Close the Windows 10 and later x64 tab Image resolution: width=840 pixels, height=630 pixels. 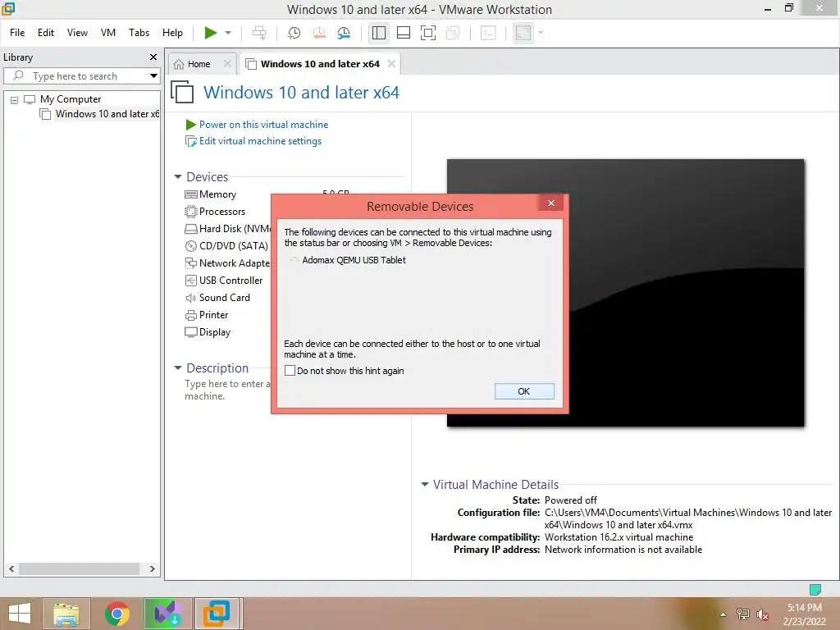coord(391,64)
